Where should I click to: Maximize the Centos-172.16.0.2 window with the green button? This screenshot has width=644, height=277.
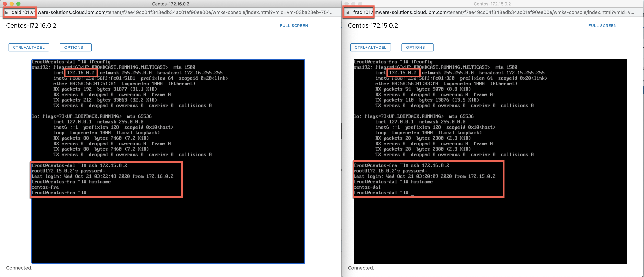point(18,4)
